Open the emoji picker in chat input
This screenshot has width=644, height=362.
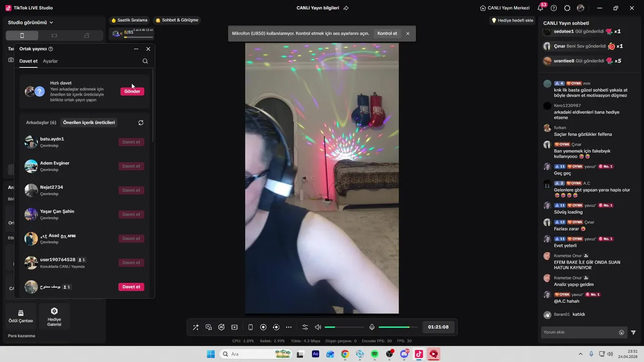621,332
